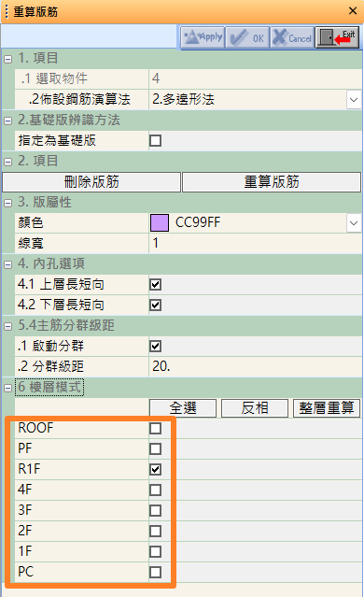The image size is (364, 597).
Task: Collapse the 5.4主筋分群級距 section
Action: [8, 326]
